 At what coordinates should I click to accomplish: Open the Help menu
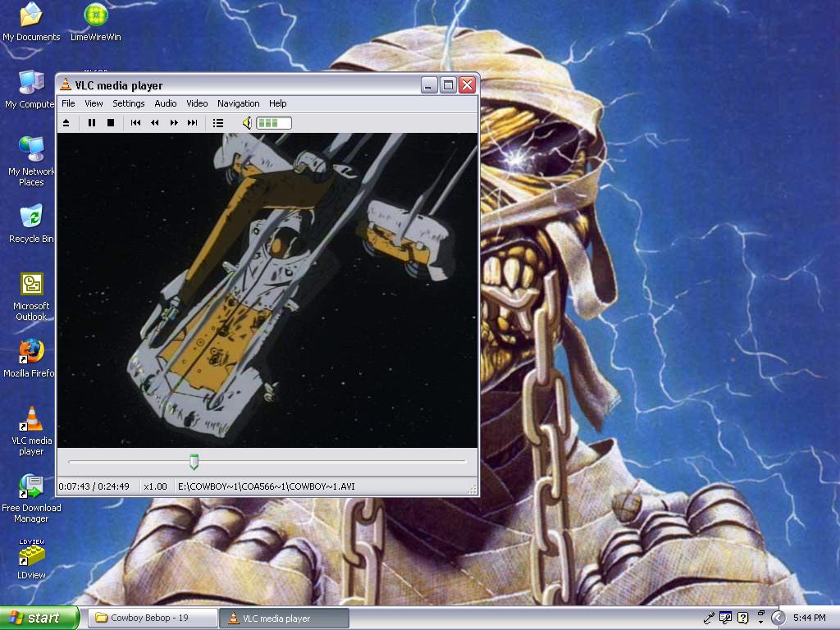coord(277,103)
